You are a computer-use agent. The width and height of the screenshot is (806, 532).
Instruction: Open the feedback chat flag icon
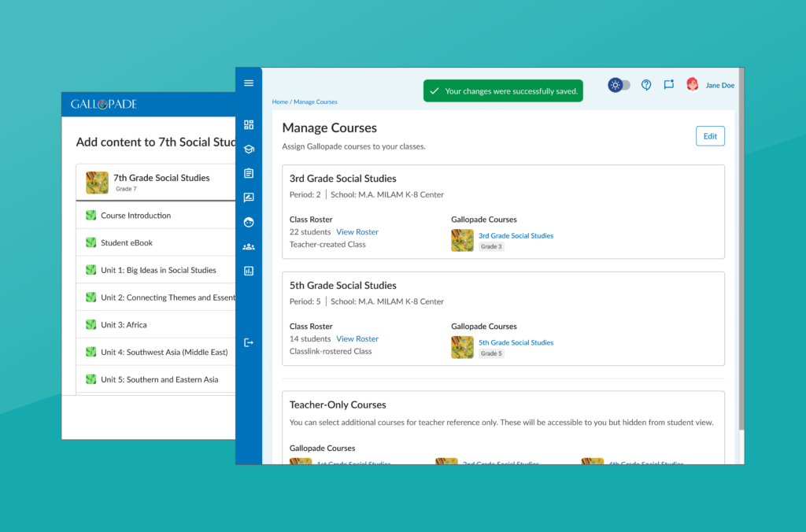(x=669, y=85)
